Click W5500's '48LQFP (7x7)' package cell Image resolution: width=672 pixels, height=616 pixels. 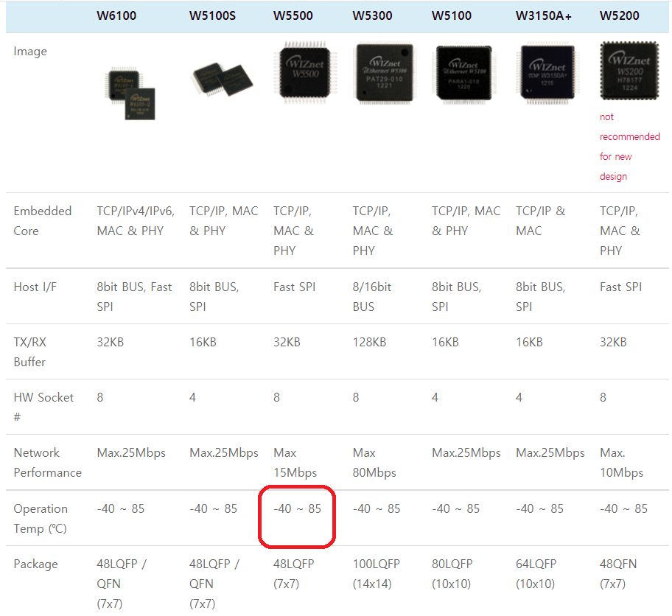[x=293, y=574]
